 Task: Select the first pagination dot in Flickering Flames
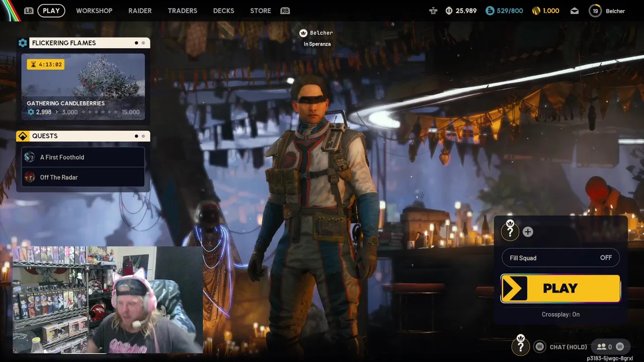tap(136, 43)
